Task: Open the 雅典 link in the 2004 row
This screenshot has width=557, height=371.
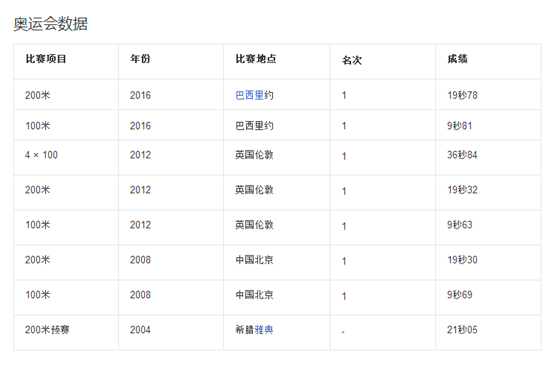Action: pos(264,330)
